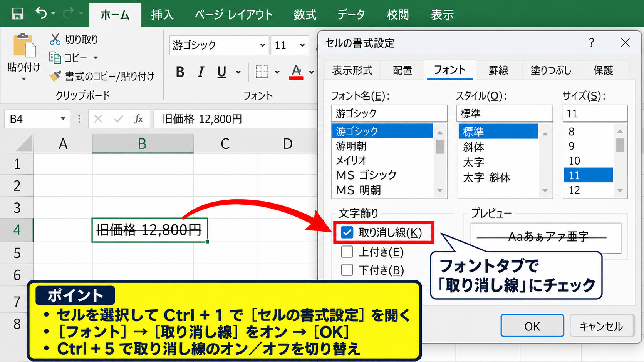Click the Redo arrow icon
This screenshot has width=644, height=362.
click(69, 13)
